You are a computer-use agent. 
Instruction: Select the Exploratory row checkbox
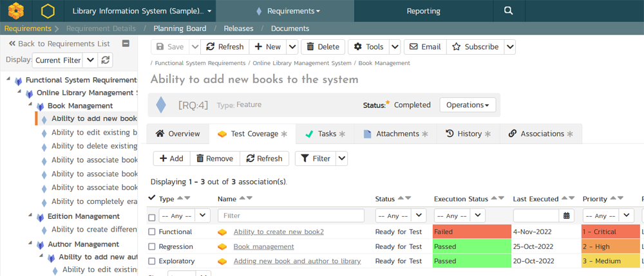152,261
